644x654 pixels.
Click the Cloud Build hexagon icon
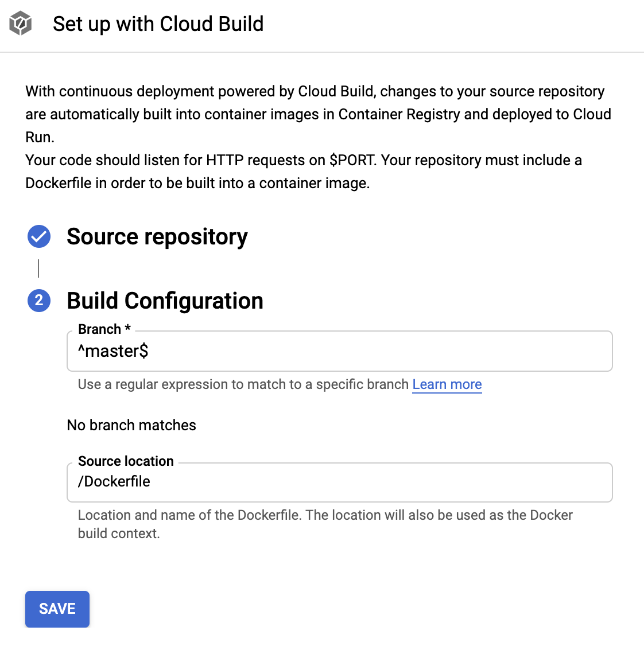point(21,24)
